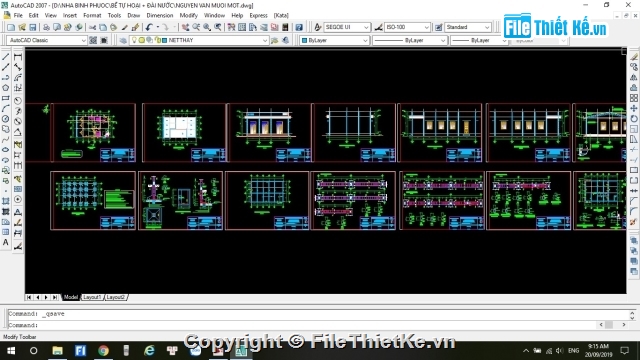Switch to the Layout2 tab
Screen dimensions: 640x360
point(116,297)
